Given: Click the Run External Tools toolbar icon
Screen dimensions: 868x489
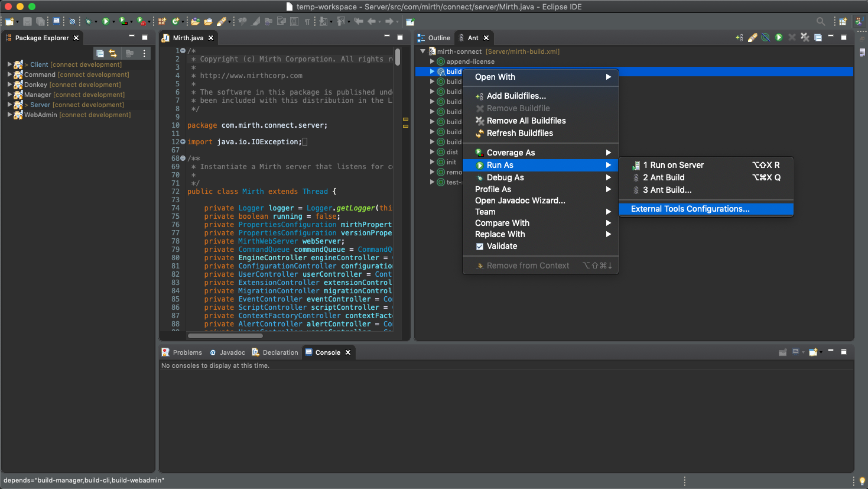Looking at the screenshot, I should 141,21.
